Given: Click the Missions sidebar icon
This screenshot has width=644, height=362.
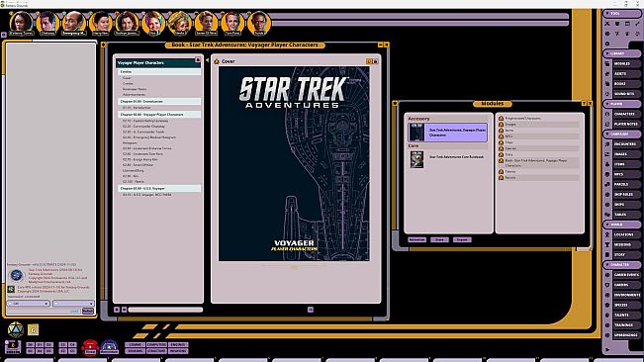Looking at the screenshot, I should coord(607,244).
